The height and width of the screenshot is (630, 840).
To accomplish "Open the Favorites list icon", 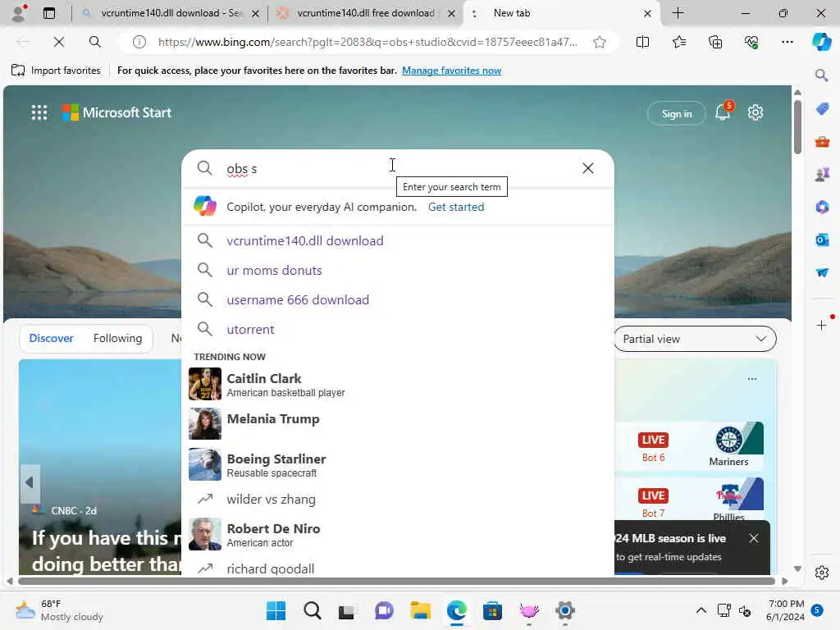I will point(678,42).
